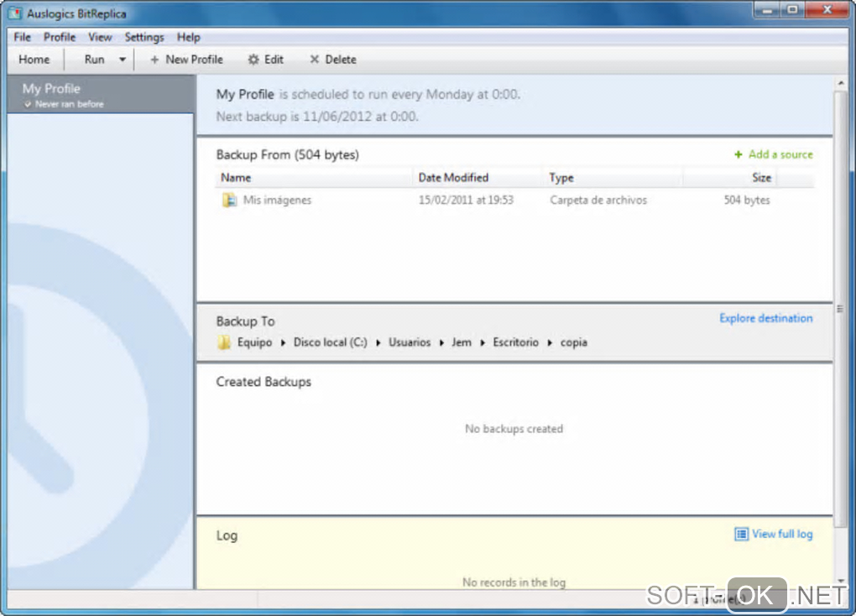Open the Settings menu

tap(144, 37)
